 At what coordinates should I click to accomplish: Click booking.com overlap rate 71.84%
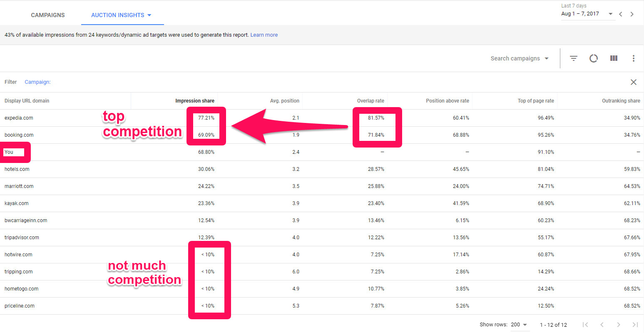(376, 135)
